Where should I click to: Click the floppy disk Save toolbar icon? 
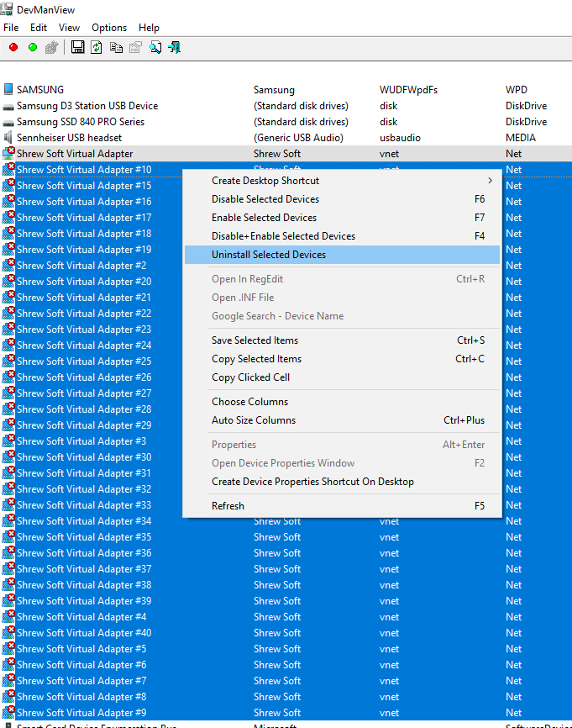point(77,47)
